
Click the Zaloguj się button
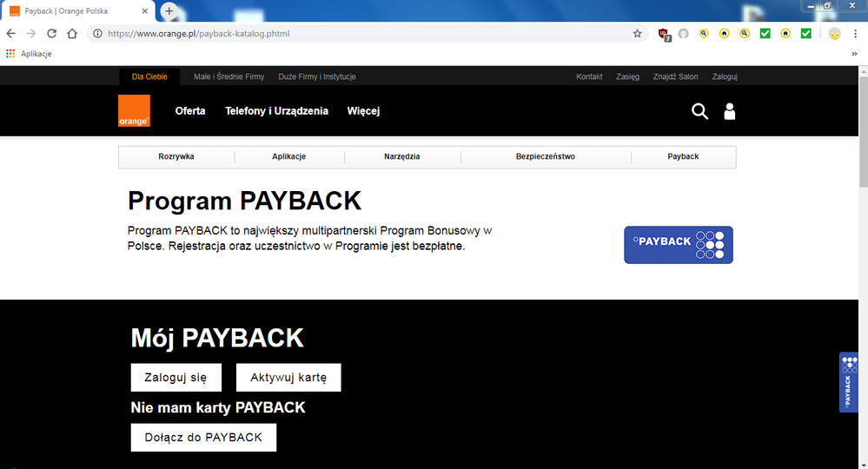coord(176,377)
